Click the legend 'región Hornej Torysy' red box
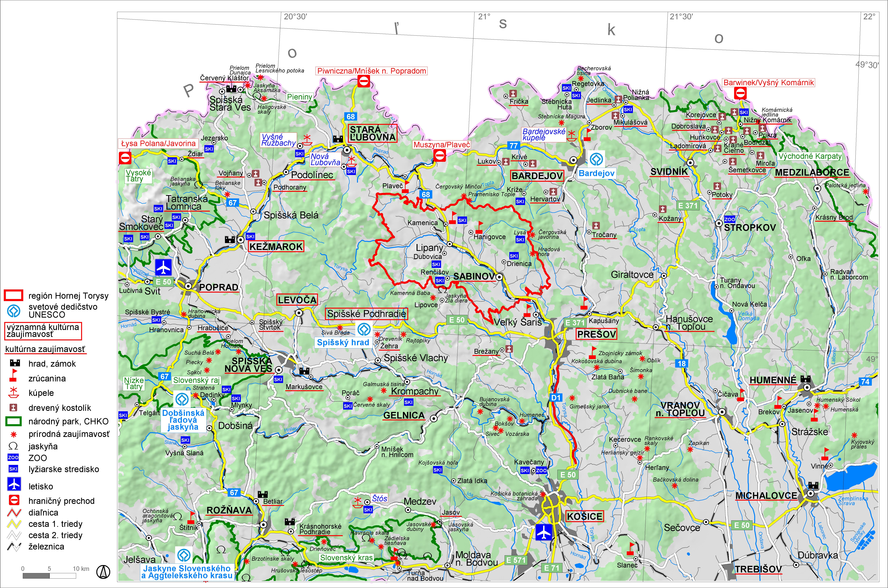Viewport: 888px width, 588px height. [14, 296]
